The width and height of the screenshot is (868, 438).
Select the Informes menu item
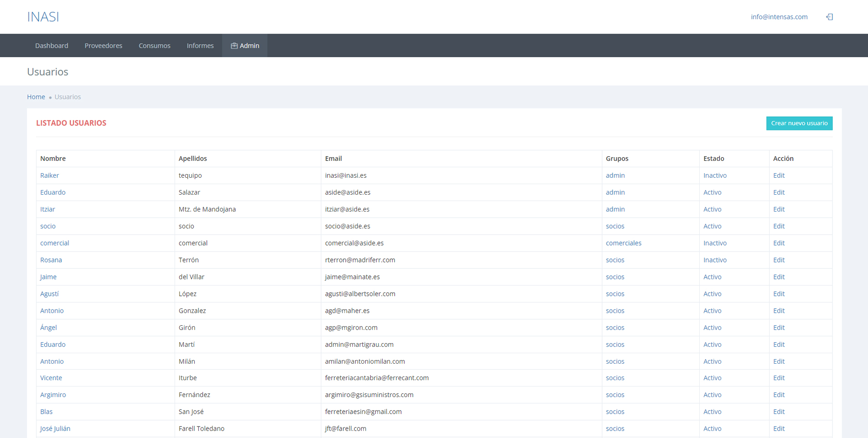(x=200, y=46)
